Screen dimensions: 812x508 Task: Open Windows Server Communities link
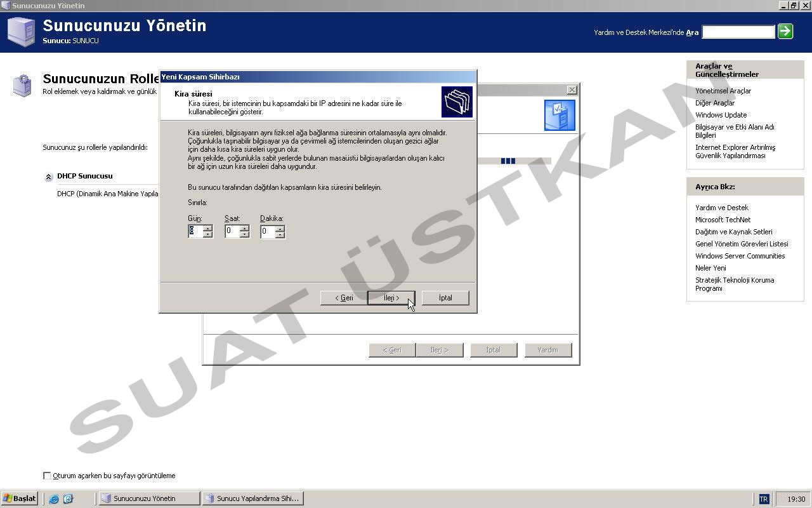[740, 256]
